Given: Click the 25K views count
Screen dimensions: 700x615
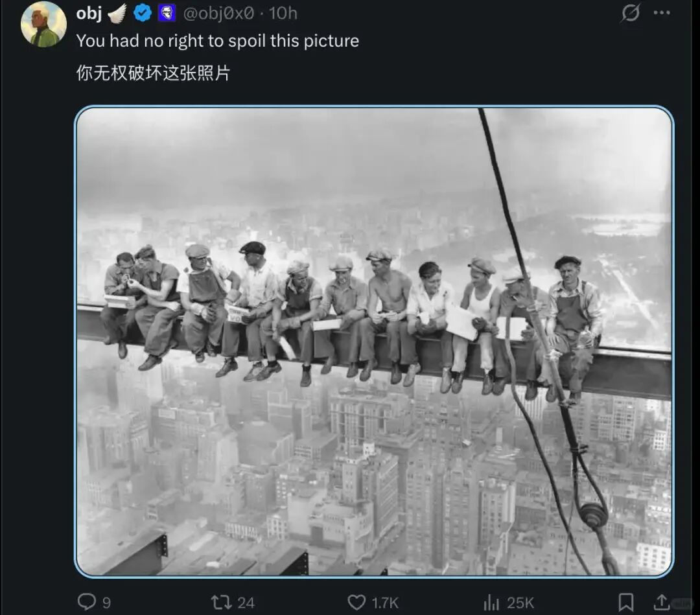Looking at the screenshot, I should tap(520, 603).
